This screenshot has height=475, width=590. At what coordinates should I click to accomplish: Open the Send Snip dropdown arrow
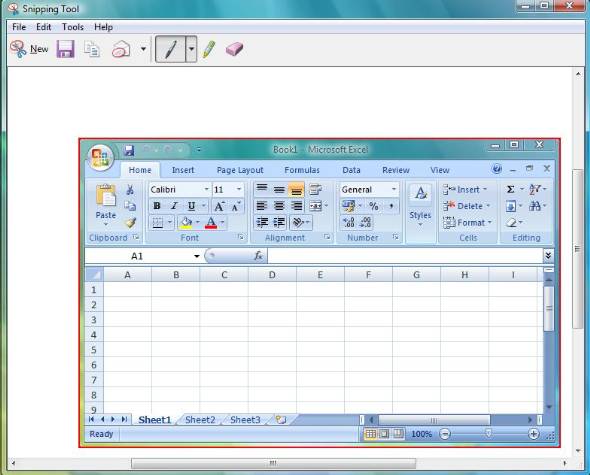point(143,49)
